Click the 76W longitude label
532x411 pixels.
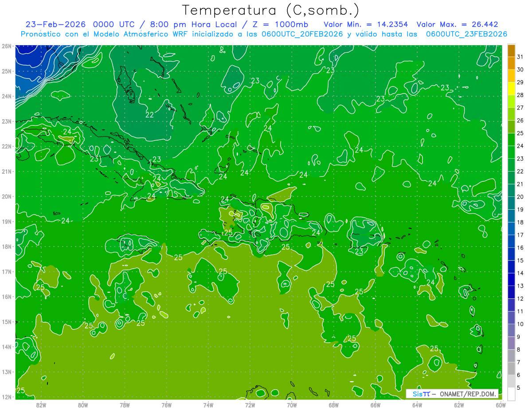coord(166,405)
